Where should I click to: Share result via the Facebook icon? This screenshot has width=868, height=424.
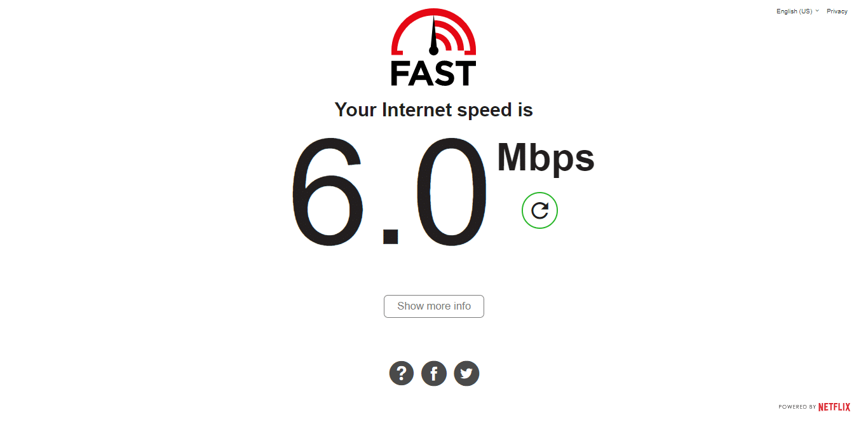coord(434,373)
